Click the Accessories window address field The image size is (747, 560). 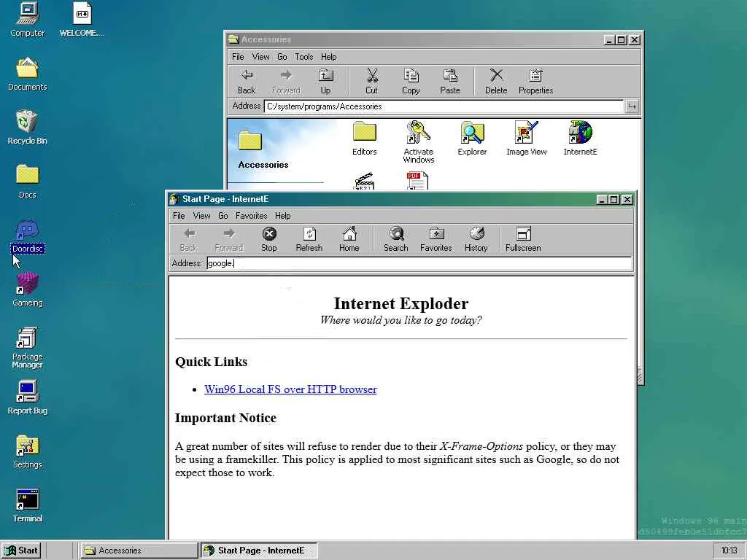444,106
